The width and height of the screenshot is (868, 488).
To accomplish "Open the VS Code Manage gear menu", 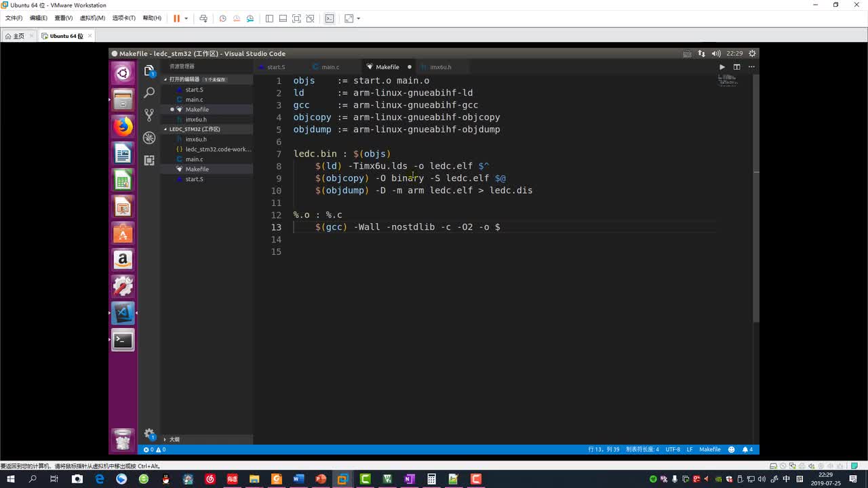I will (149, 434).
